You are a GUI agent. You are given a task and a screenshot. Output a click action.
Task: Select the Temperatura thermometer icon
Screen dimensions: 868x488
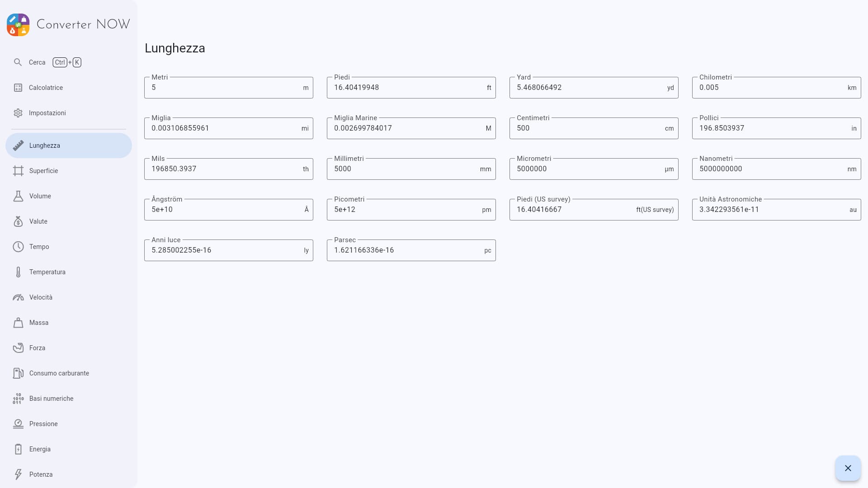tap(18, 272)
